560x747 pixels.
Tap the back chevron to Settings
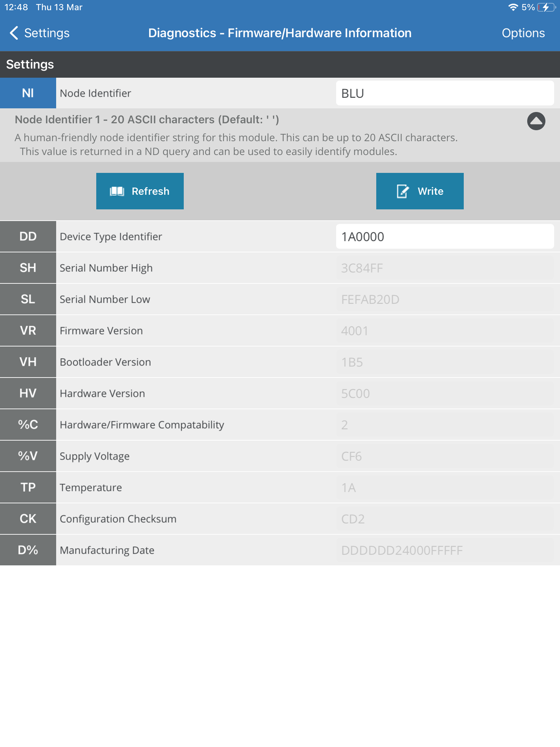click(x=14, y=33)
